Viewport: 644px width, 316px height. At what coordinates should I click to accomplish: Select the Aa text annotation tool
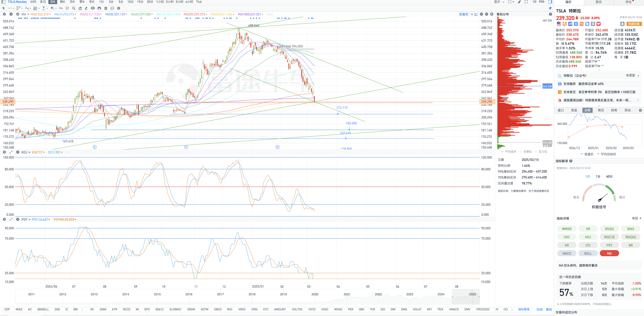click(61, 8)
